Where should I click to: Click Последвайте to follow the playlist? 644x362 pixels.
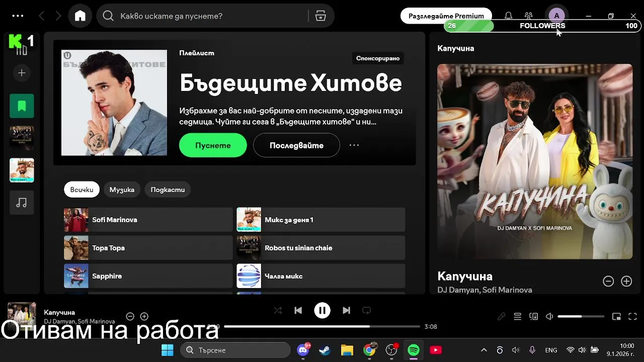[296, 145]
